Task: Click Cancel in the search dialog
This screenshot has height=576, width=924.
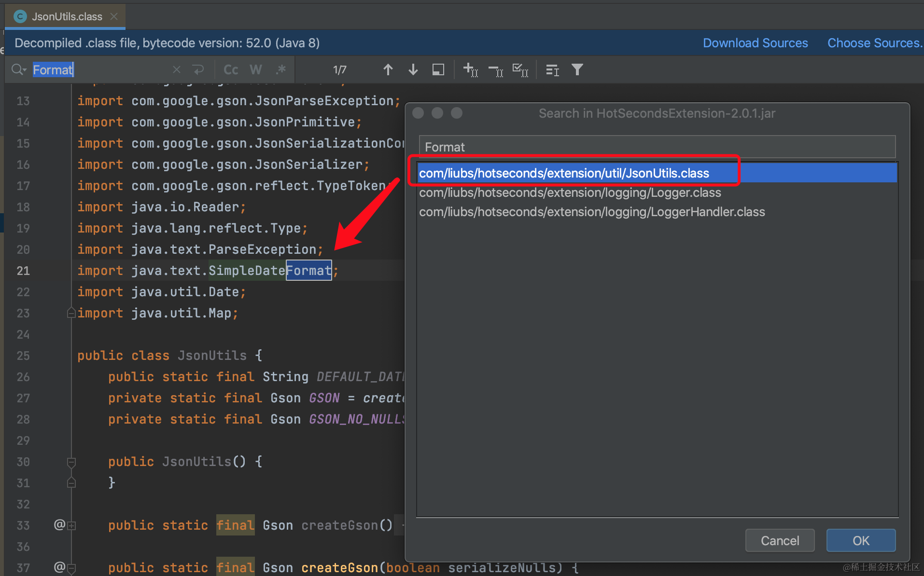Action: (780, 540)
